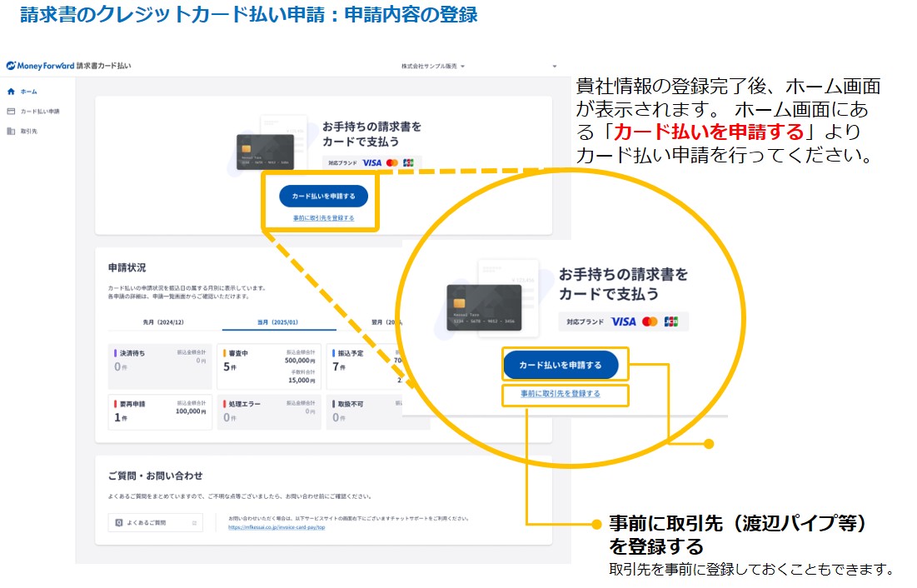Open the 審査中 status card showing 5件
The image size is (917, 588).
[x=268, y=366]
